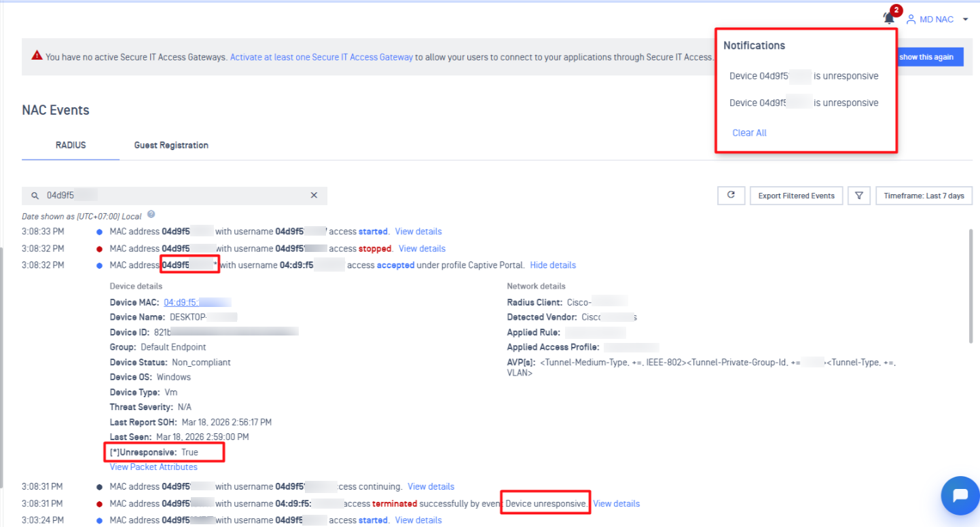The width and height of the screenshot is (980, 527).
Task: Click Export Filtered Events button
Action: (x=796, y=196)
